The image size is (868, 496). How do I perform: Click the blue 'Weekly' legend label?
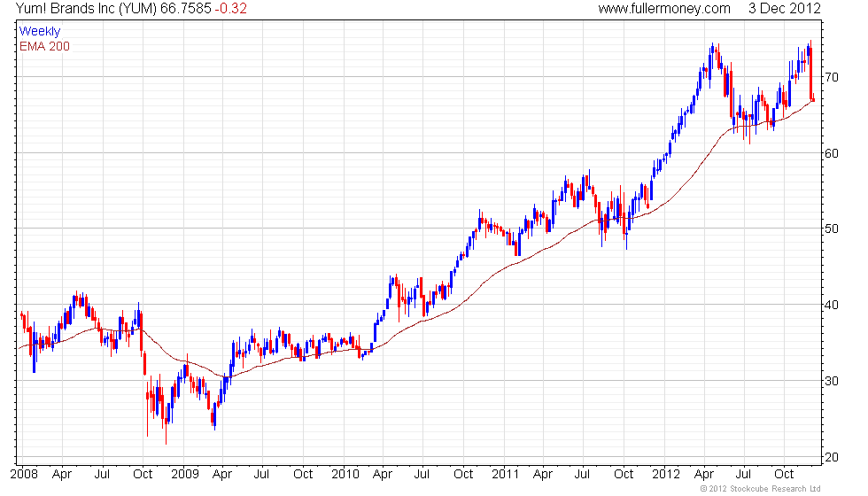(39, 32)
